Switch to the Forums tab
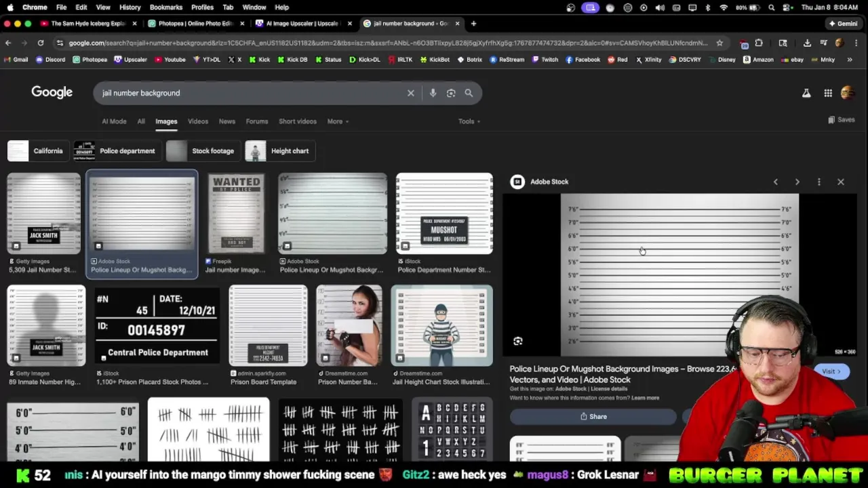The height and width of the screenshot is (488, 868). 257,121
